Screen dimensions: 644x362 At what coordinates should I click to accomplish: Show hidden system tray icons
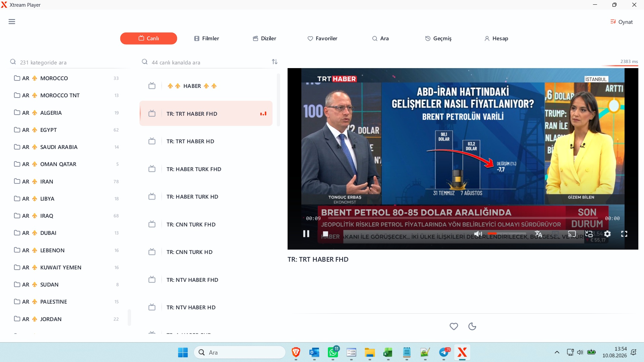(557, 352)
